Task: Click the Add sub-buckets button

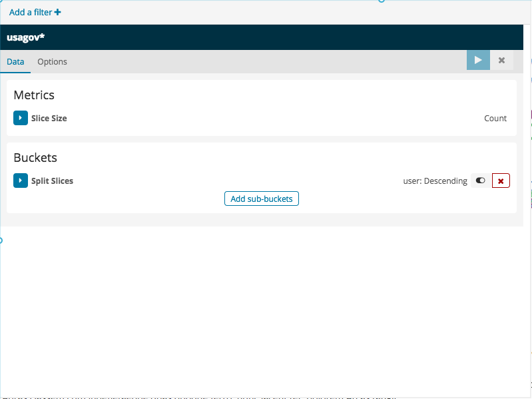Action: (x=262, y=199)
